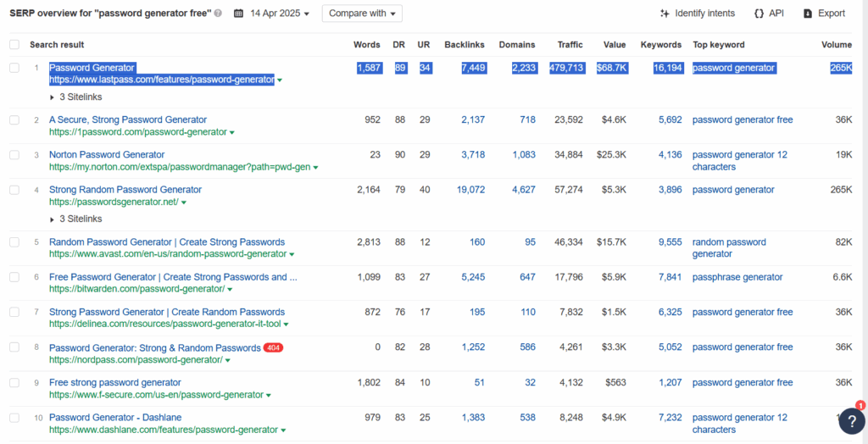Click backlinks count 19,072

470,189
